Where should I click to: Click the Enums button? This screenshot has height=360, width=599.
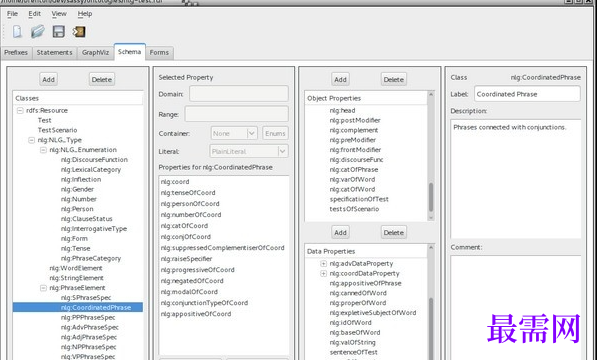(275, 133)
